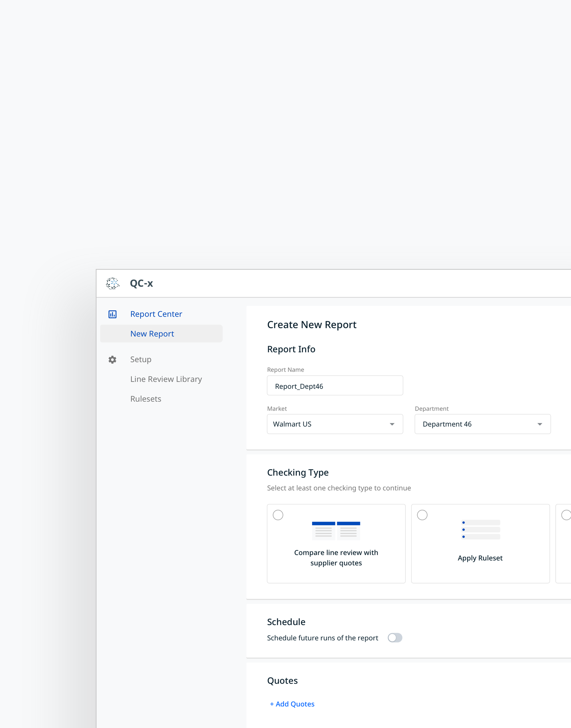
Task: Click the QC-x logo icon
Action: (x=113, y=283)
